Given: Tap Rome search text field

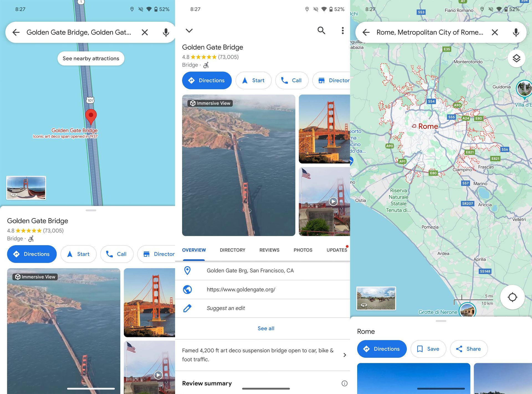Looking at the screenshot, I should [430, 32].
